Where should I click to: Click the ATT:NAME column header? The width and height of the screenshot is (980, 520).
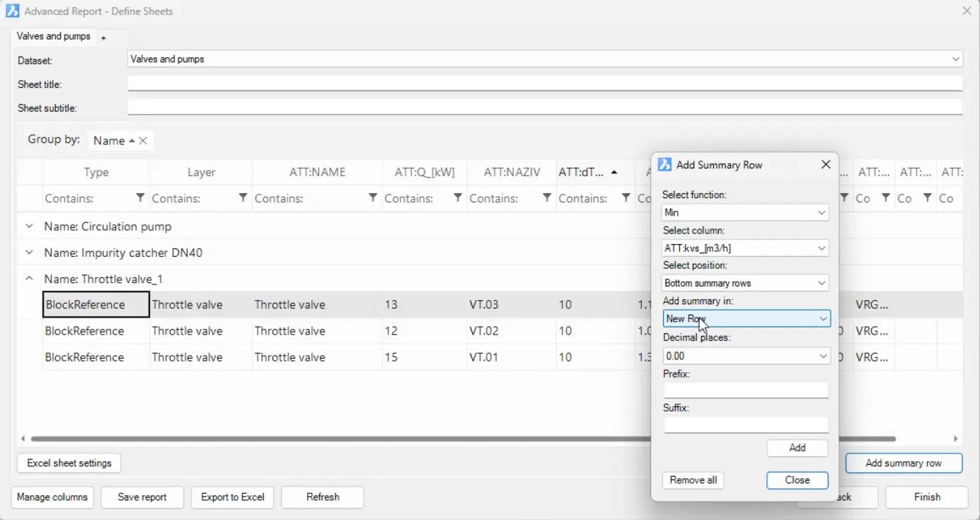pos(317,172)
